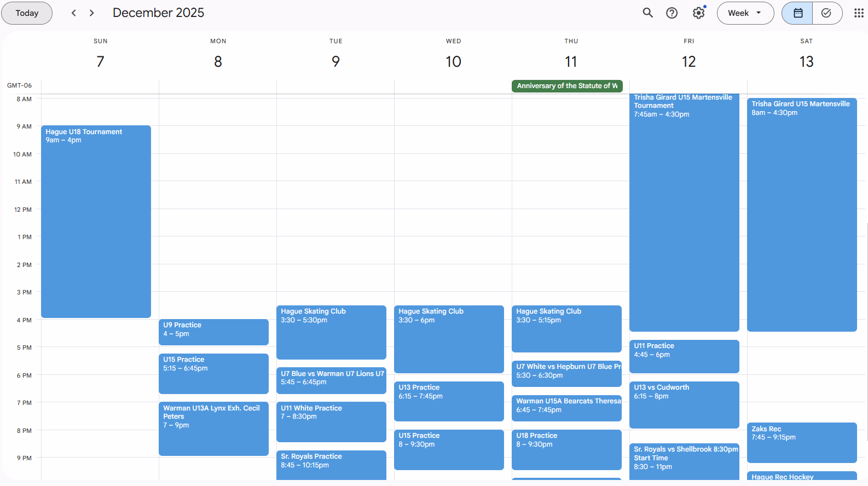Open the calendar search
868x486 pixels.
pyautogui.click(x=647, y=13)
